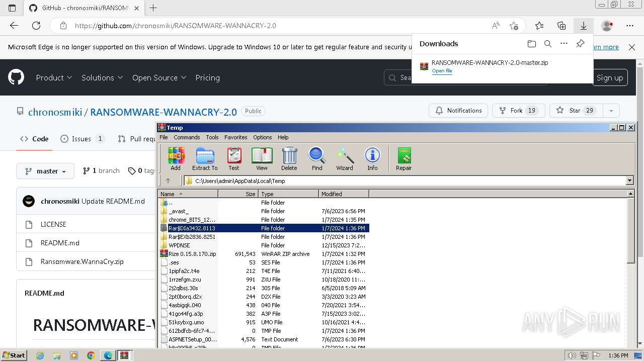Open the Wizard toolbar icon
This screenshot has width=644, height=362.
tap(345, 158)
